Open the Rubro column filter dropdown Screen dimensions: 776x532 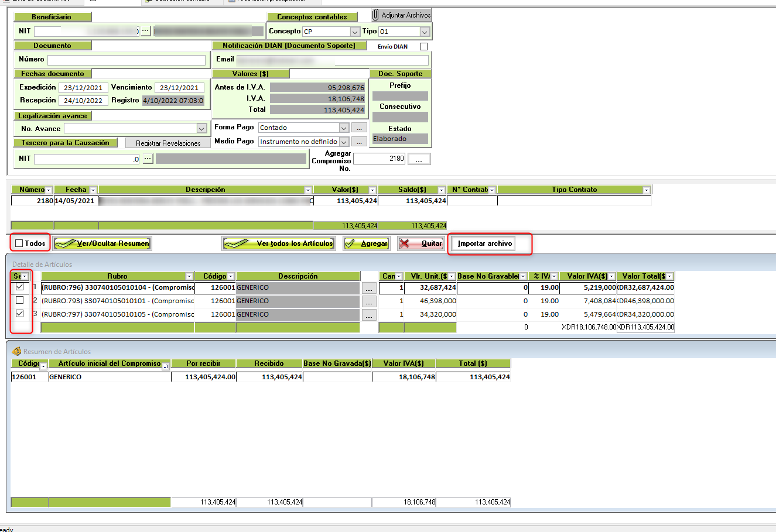[x=189, y=276]
